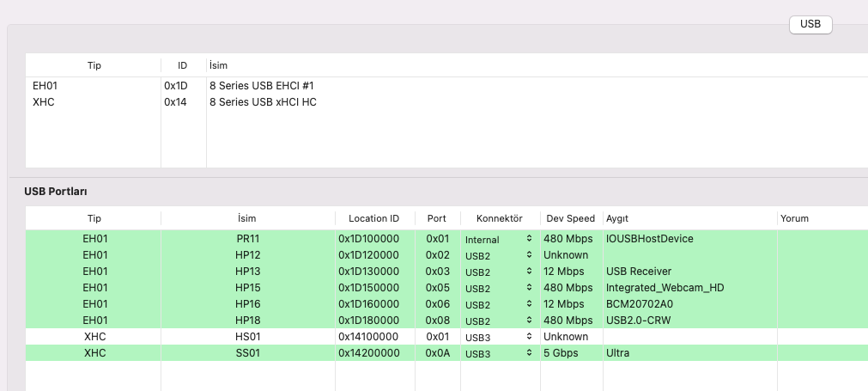Open connector dropdown for HP18 port
Screen dimensions: 868x391
pos(500,321)
